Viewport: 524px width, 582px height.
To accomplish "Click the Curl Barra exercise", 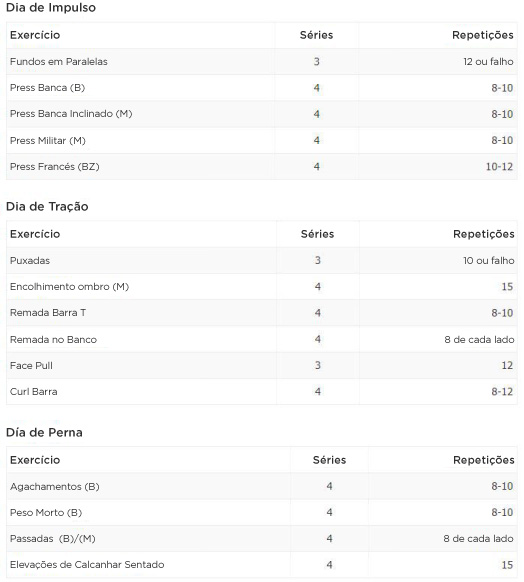I will pyautogui.click(x=34, y=392).
